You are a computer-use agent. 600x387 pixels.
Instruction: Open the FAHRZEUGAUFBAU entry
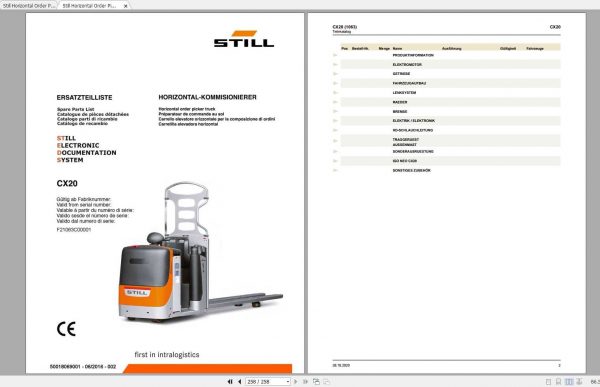click(x=409, y=83)
